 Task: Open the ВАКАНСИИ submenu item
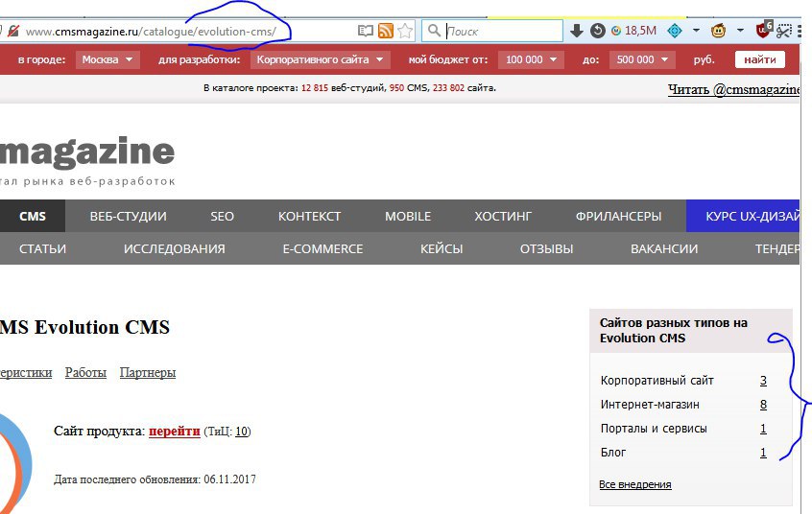664,248
